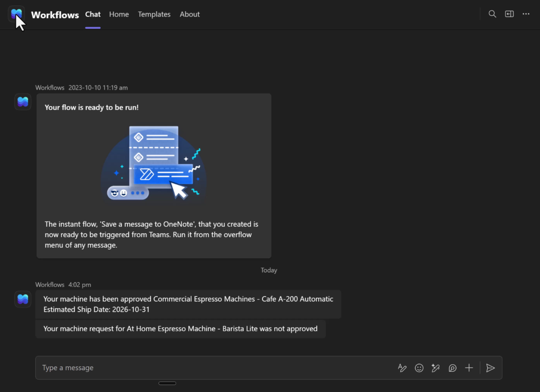Viewport: 540px width, 392px height.
Task: Open the Templates tab
Action: pyautogui.click(x=154, y=14)
